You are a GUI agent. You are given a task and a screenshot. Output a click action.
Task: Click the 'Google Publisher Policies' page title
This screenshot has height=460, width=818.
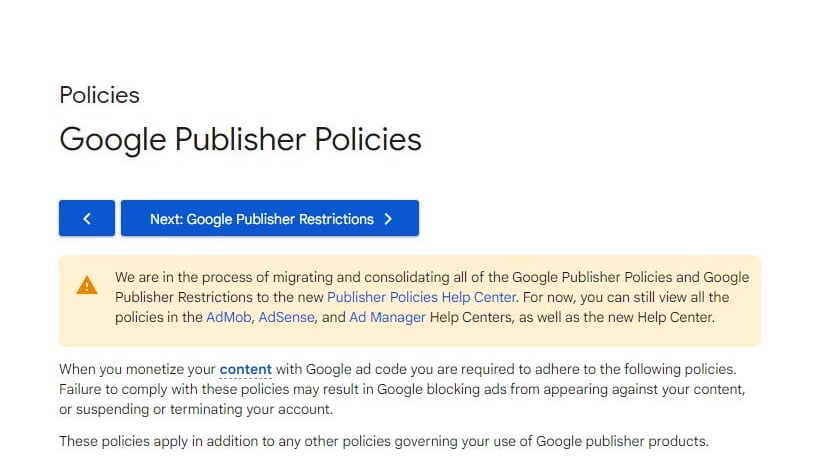click(x=240, y=140)
